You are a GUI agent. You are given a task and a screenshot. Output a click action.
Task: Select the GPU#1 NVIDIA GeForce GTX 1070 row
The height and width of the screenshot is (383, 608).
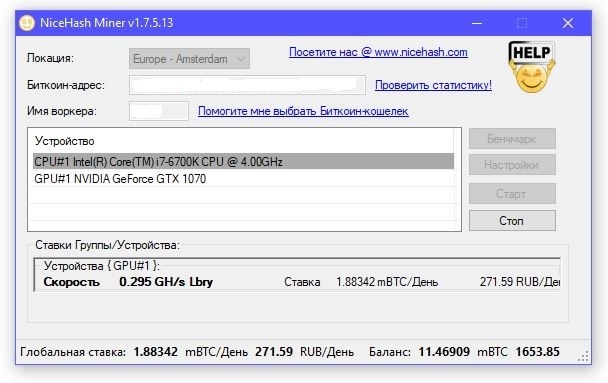click(243, 179)
